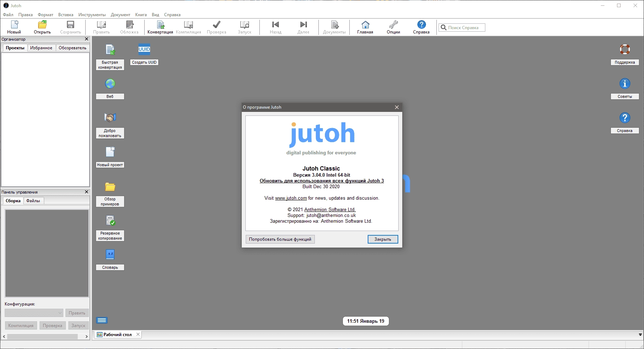Close the Организатор panel
Image resolution: width=644 pixels, height=349 pixels.
click(x=86, y=39)
